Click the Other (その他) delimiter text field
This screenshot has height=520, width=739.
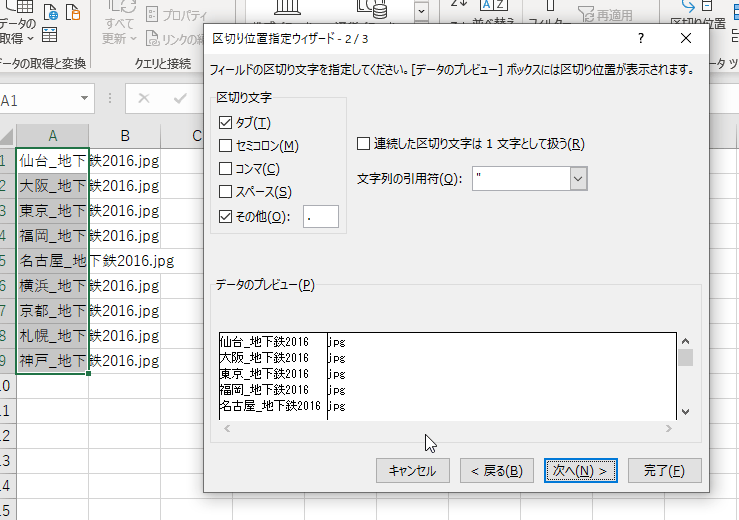tap(320, 216)
